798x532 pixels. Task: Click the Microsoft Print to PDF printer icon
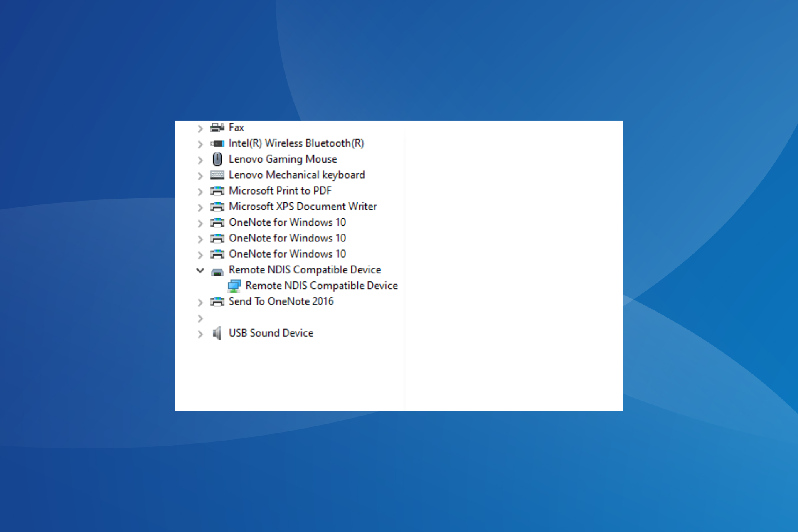[217, 191]
